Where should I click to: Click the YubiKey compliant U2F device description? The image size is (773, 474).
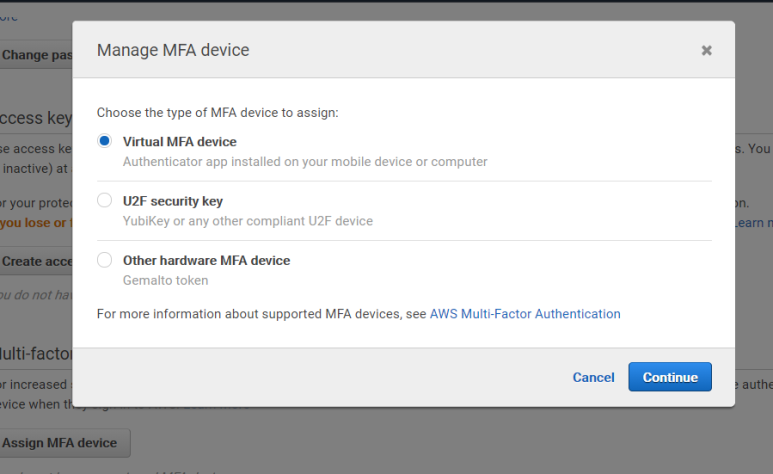click(x=247, y=221)
